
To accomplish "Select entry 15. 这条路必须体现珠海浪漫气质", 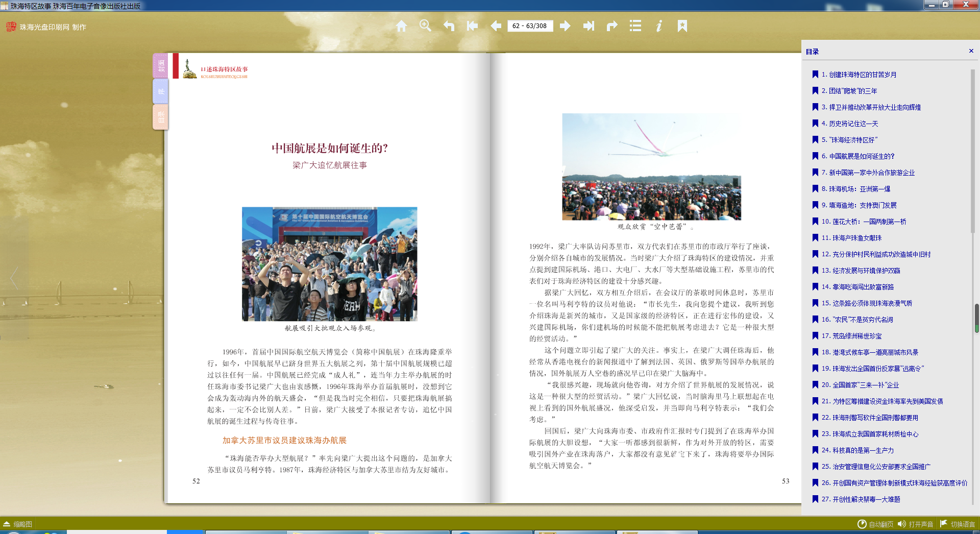I will click(867, 303).
